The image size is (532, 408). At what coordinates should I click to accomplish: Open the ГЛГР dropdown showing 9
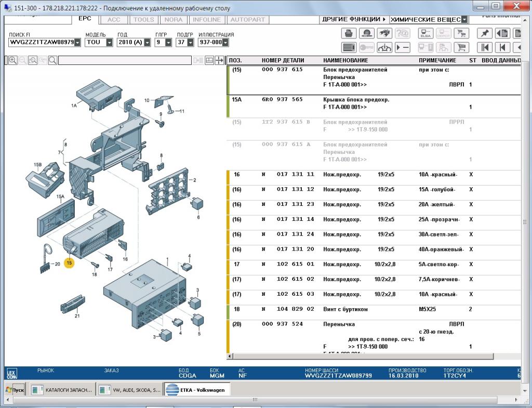pyautogui.click(x=169, y=43)
